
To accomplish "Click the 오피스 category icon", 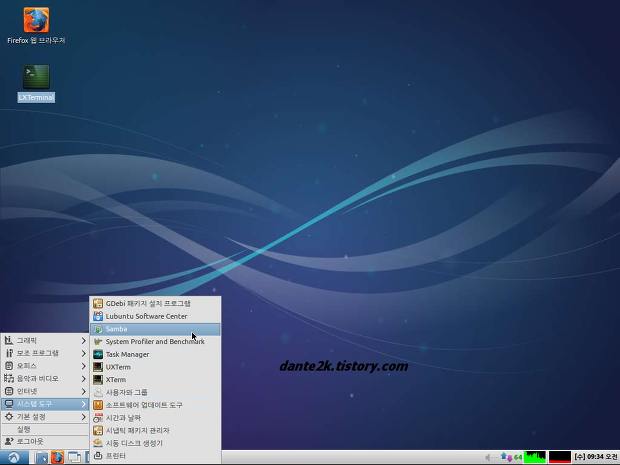I will click(9, 366).
